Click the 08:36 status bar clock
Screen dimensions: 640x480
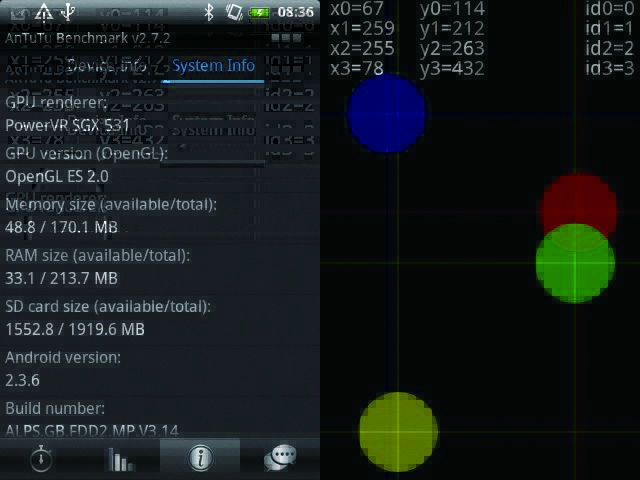coord(295,12)
